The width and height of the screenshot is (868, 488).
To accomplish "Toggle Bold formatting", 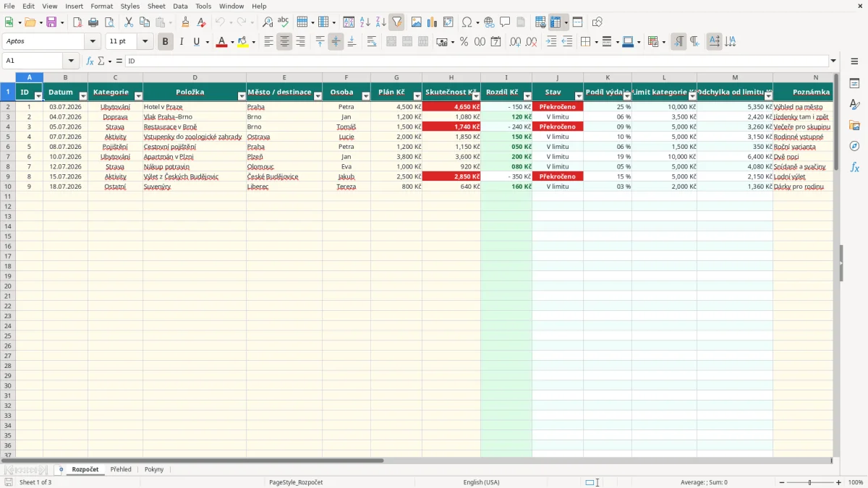I will 166,42.
